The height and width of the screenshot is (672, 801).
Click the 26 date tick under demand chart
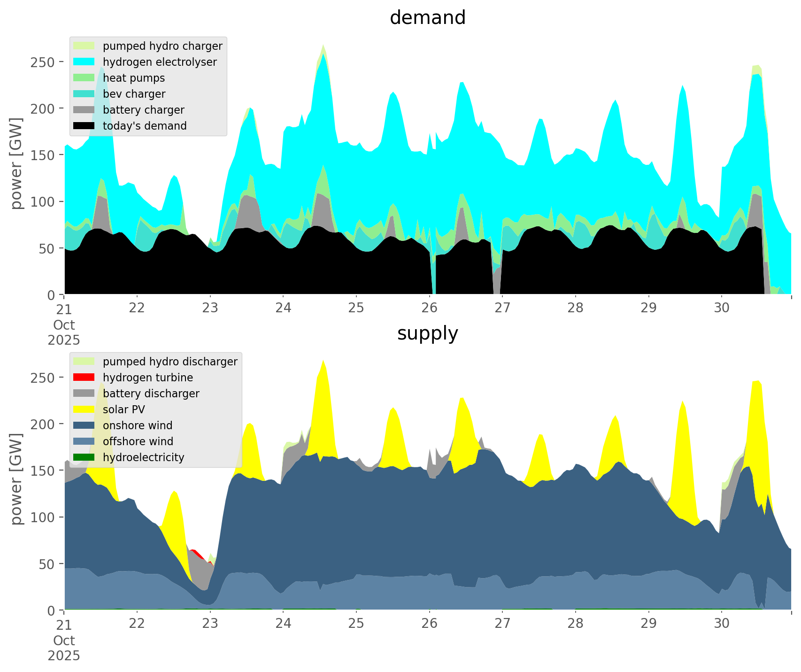click(x=429, y=308)
